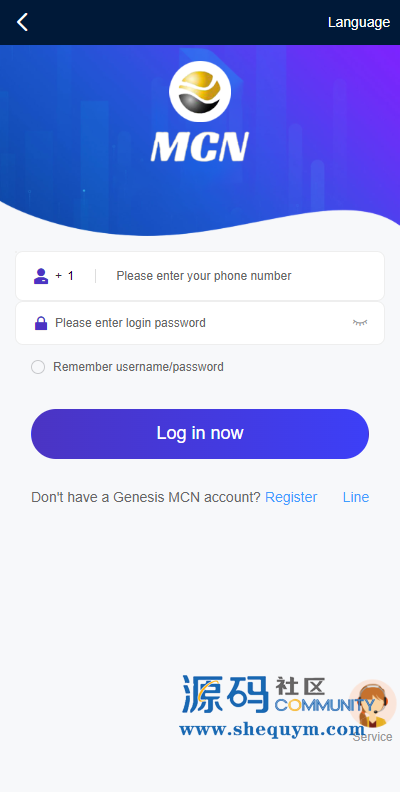Open the Line link
400x792 pixels.
tap(356, 498)
